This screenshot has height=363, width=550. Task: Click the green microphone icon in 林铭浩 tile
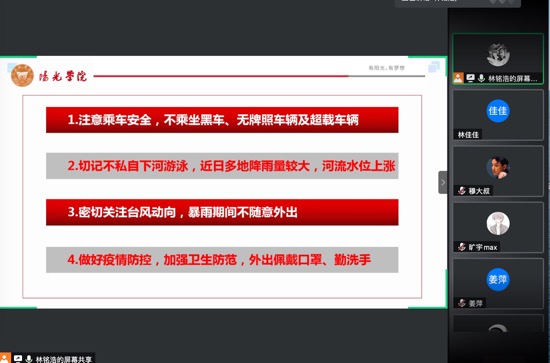pos(481,78)
